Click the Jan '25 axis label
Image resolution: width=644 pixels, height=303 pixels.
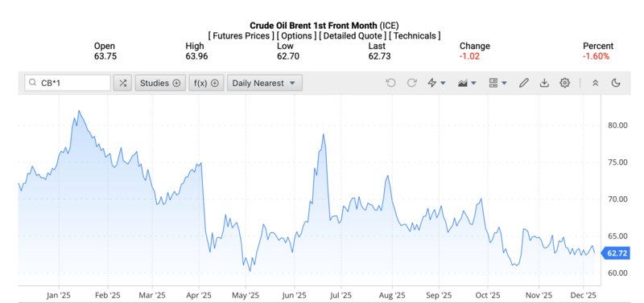coord(59,295)
